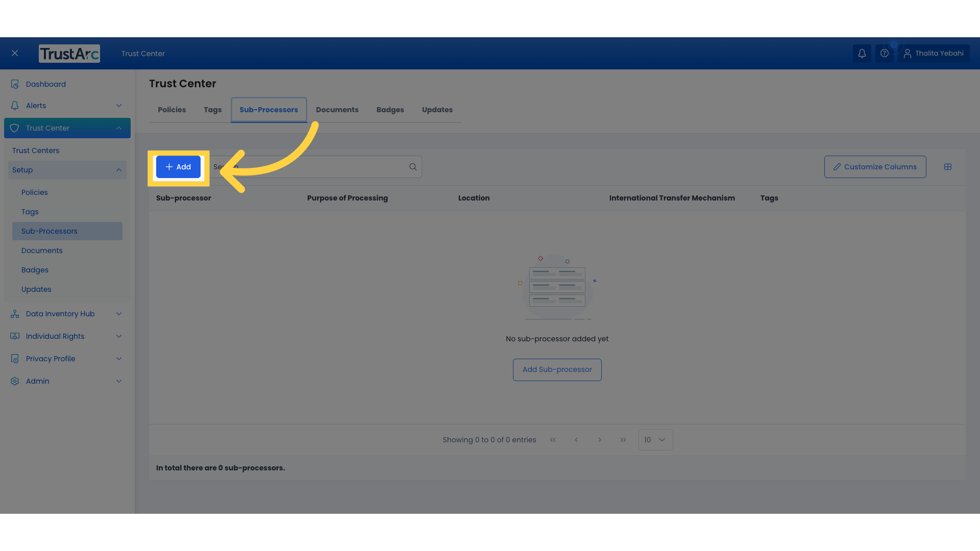Image resolution: width=980 pixels, height=551 pixels.
Task: Click Purpose of Processing column header
Action: [x=347, y=198]
